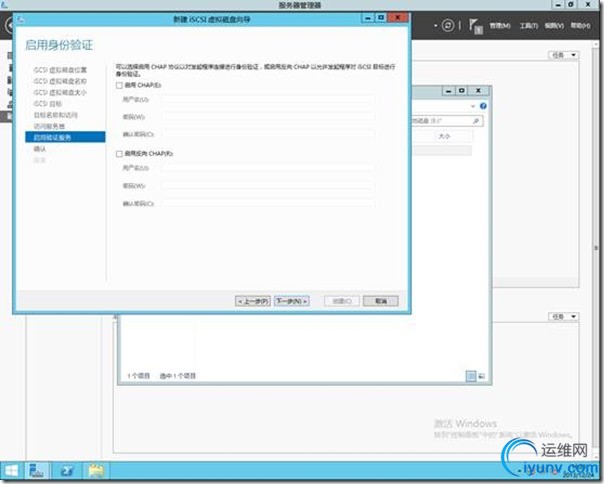Continue with the 下一步(N) button
This screenshot has width=604, height=484.
292,301
